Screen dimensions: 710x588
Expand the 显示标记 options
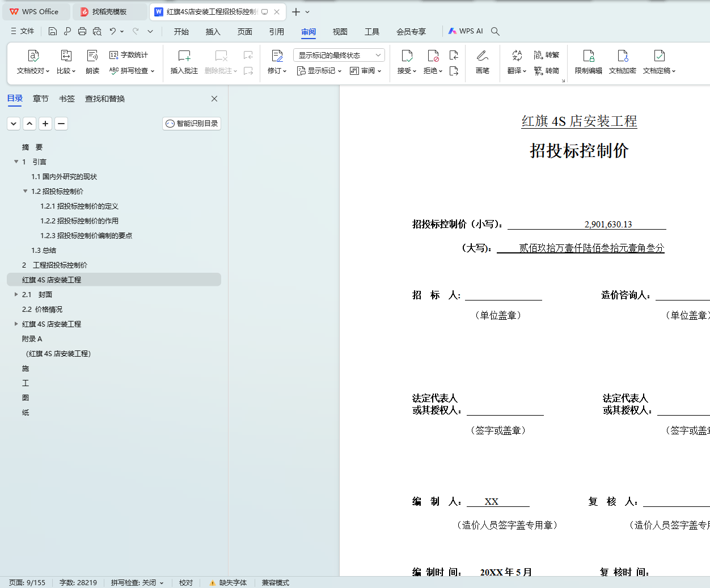(x=319, y=71)
